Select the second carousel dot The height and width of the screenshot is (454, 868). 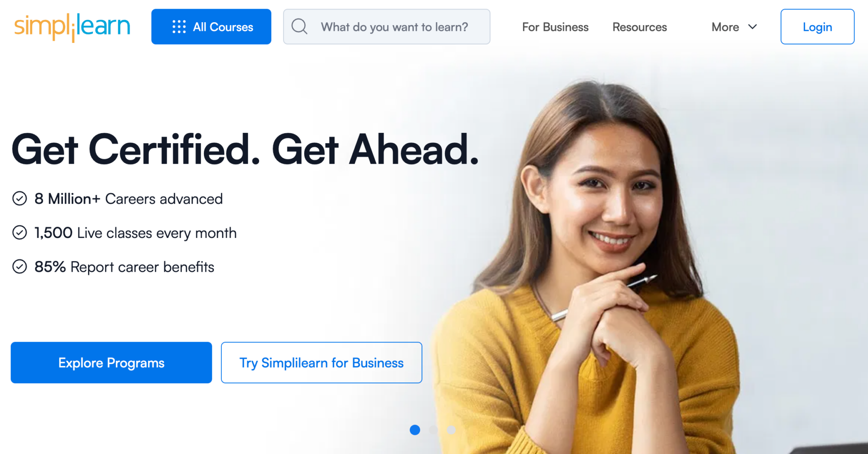click(x=433, y=430)
